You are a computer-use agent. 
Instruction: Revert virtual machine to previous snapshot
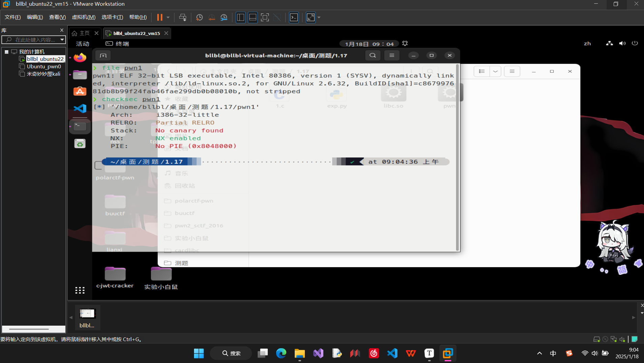[x=212, y=17]
